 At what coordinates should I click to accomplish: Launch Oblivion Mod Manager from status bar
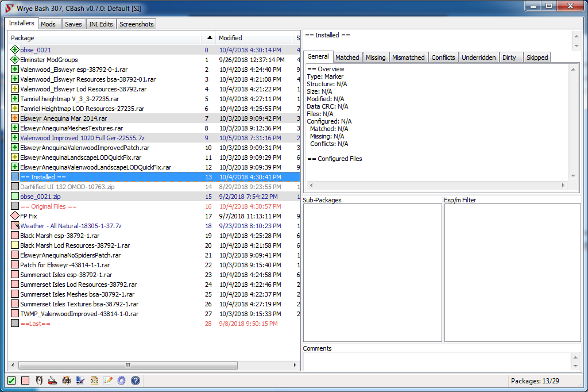click(x=80, y=380)
